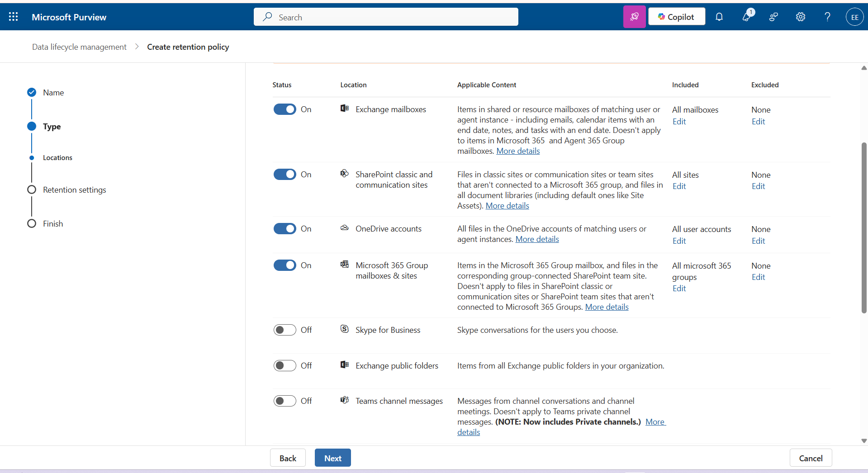Image resolution: width=868 pixels, height=473 pixels.
Task: Click the notifications bell icon
Action: [x=719, y=17]
